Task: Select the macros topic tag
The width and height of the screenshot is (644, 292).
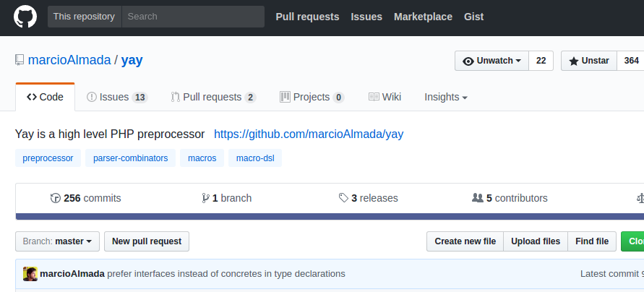Action: click(202, 158)
